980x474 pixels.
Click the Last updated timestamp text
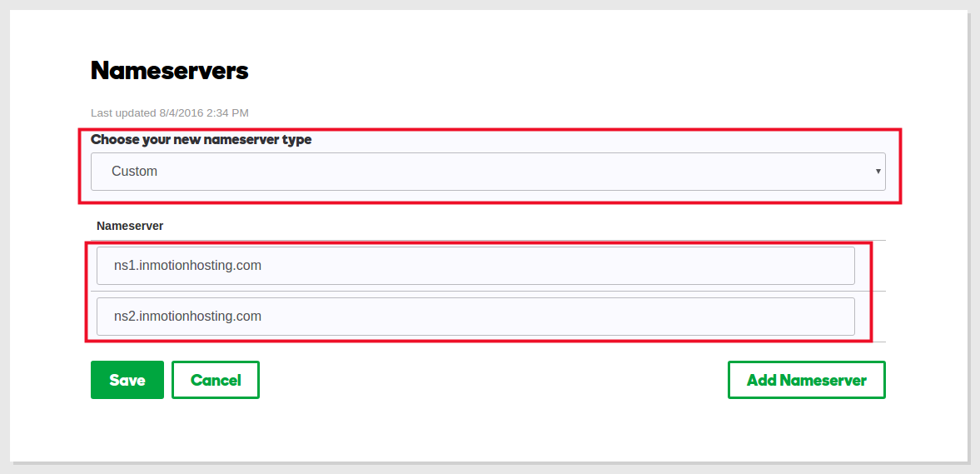tap(169, 112)
